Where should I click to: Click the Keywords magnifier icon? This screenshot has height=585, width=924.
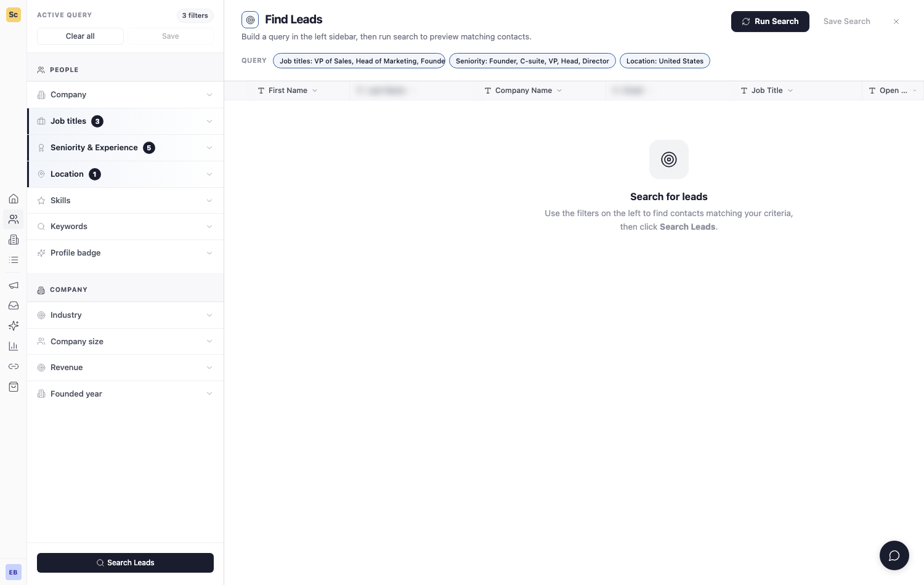[41, 227]
